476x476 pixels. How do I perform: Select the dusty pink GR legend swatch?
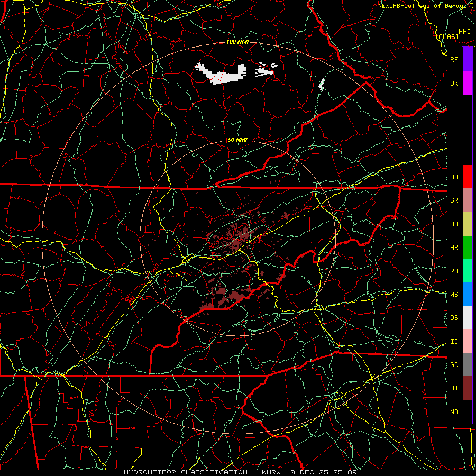[467, 200]
